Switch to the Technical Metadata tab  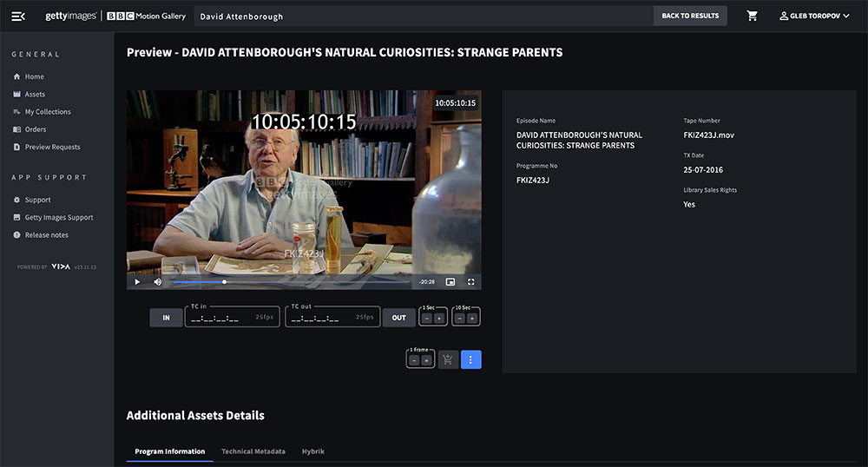[253, 451]
